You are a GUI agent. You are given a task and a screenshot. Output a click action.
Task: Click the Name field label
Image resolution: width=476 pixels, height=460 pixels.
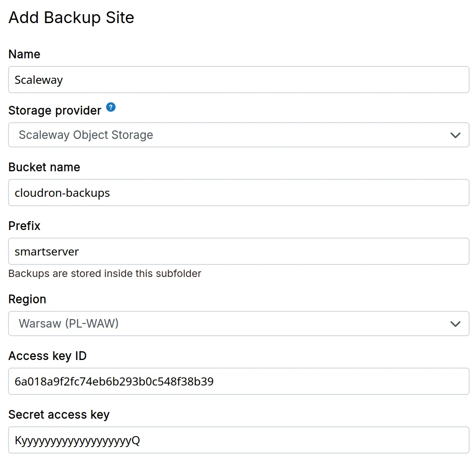pos(24,54)
